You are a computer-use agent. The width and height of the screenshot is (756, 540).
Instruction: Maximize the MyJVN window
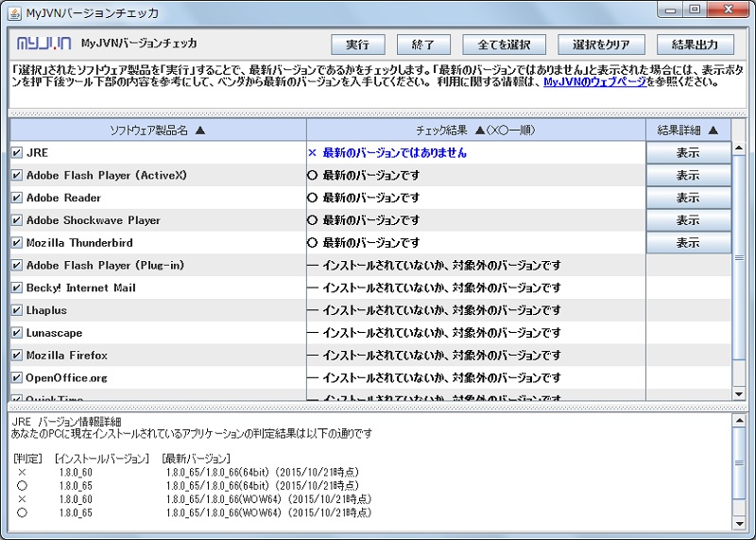pyautogui.click(x=695, y=10)
